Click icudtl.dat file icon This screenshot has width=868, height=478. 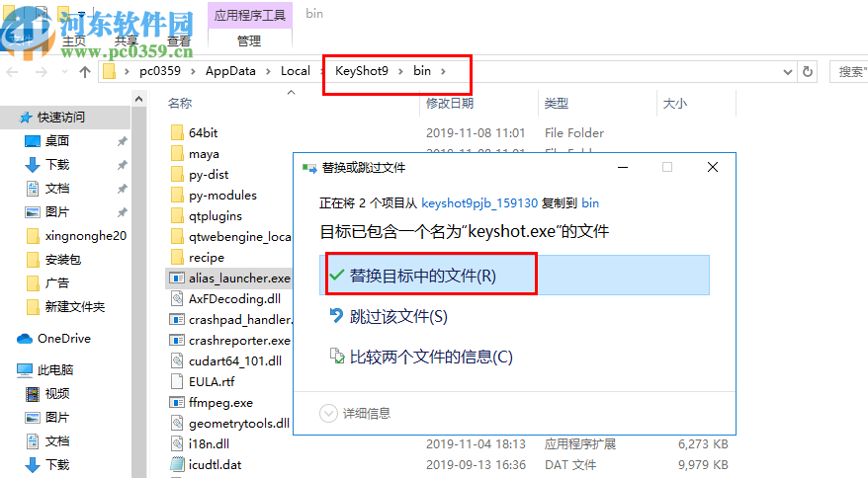(x=177, y=465)
